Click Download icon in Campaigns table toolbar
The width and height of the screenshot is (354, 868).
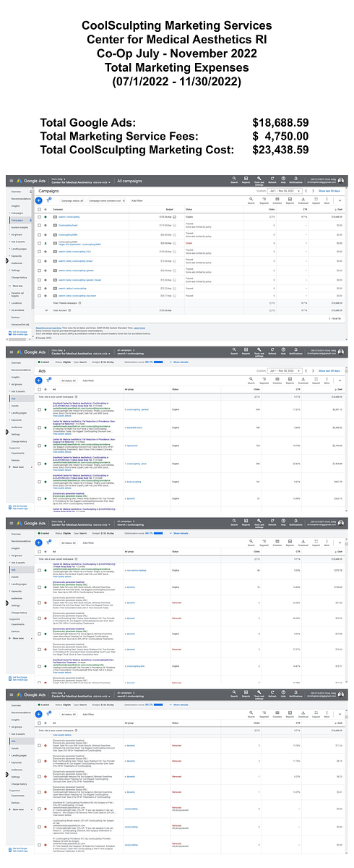(303, 200)
